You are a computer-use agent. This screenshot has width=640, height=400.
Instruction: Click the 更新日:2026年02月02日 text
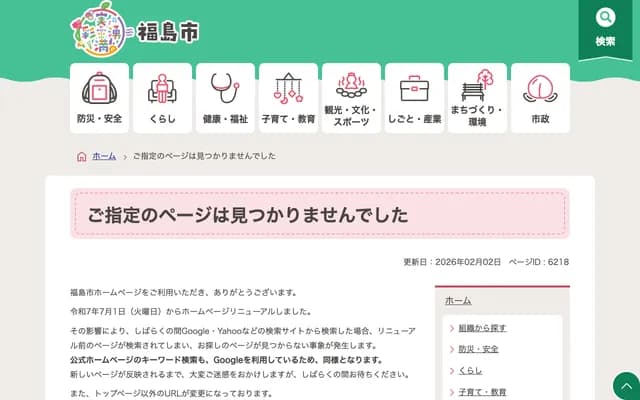[452, 262]
